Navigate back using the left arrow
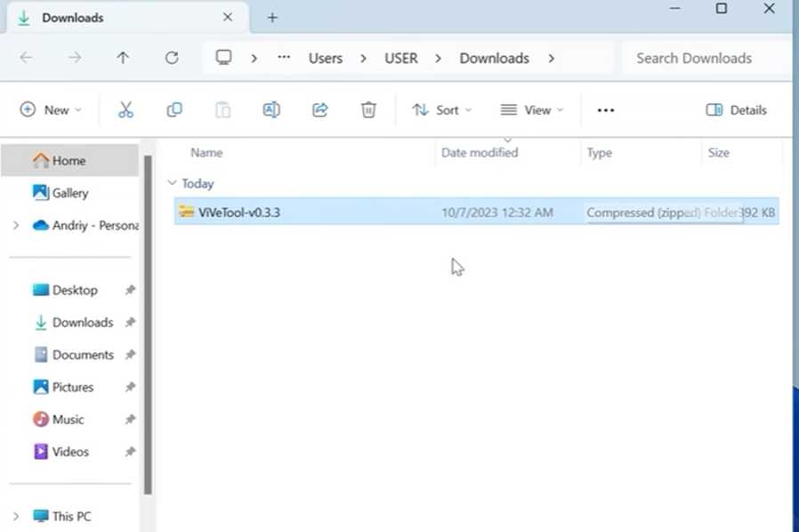 [x=27, y=58]
